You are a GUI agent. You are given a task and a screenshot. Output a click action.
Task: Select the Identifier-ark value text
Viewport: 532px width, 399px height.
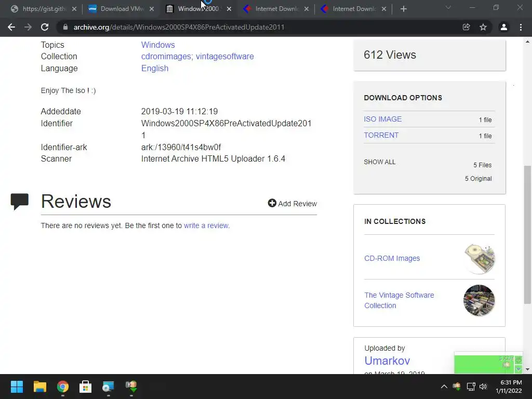click(181, 147)
